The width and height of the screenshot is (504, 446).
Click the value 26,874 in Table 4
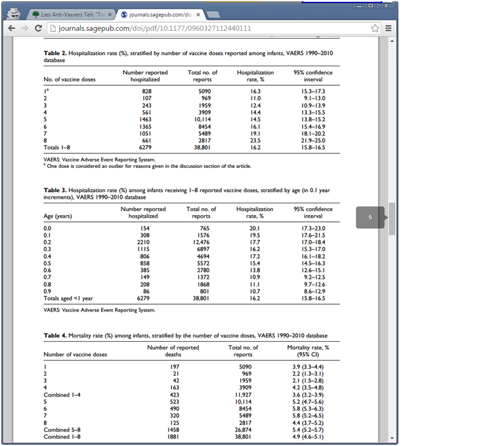(243, 430)
